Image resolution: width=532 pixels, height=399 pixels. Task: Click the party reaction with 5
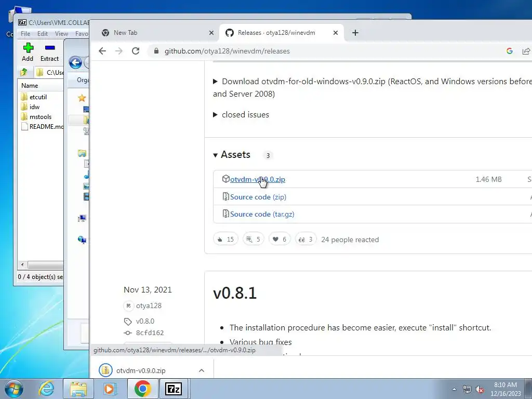click(254, 240)
